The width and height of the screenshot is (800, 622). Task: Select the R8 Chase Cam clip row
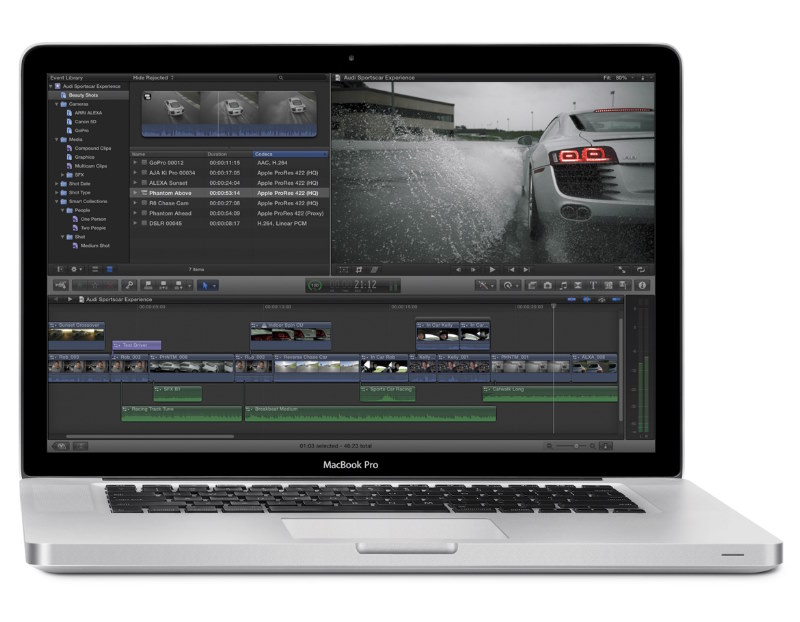[229, 203]
